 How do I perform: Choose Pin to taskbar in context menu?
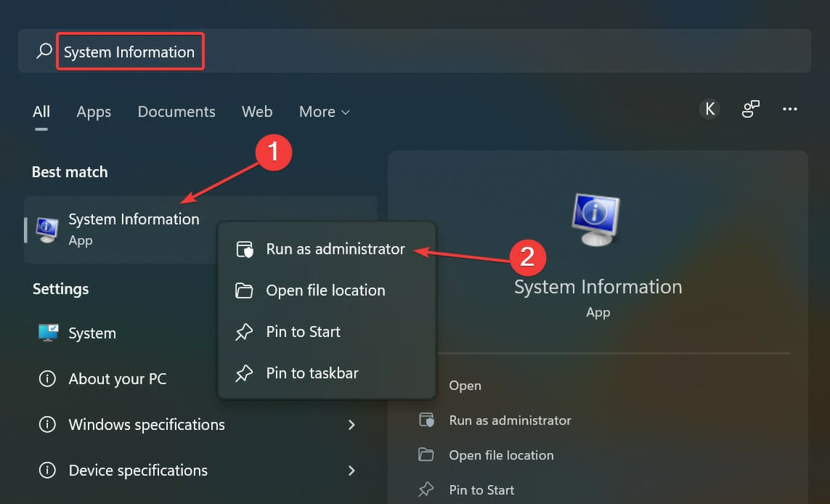click(x=327, y=373)
